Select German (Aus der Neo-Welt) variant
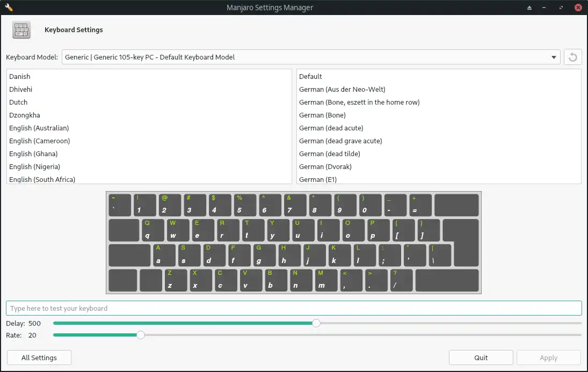Viewport: 588px width, 372px height. coord(439,89)
